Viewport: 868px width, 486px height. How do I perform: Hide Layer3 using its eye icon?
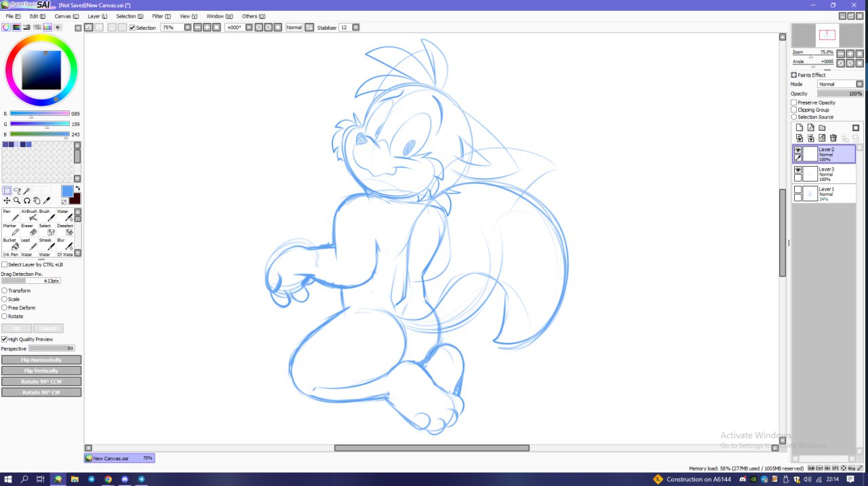pyautogui.click(x=797, y=169)
